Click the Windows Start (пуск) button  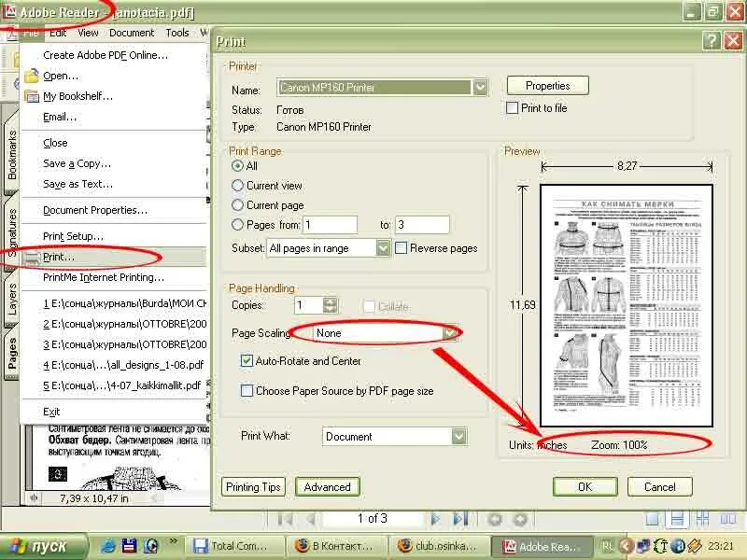point(43,546)
